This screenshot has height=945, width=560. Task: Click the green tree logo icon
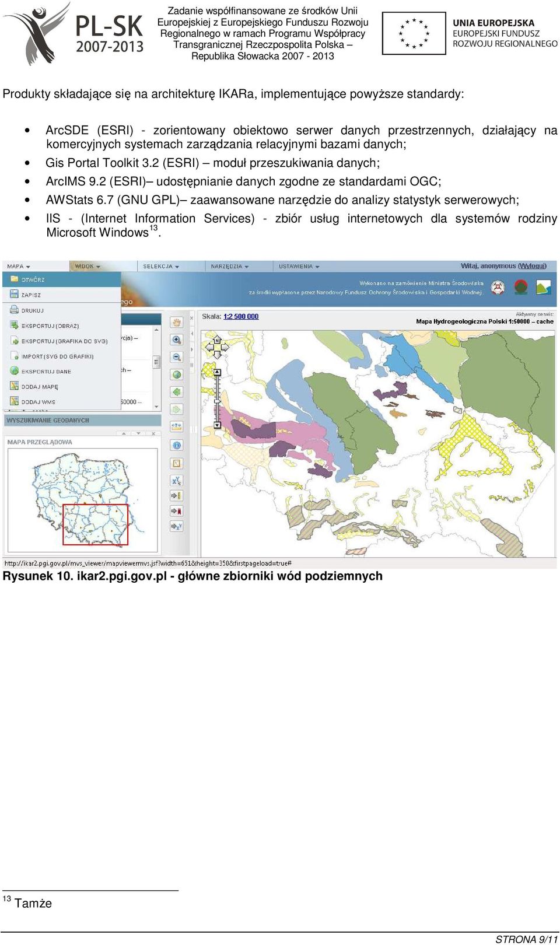click(521, 287)
